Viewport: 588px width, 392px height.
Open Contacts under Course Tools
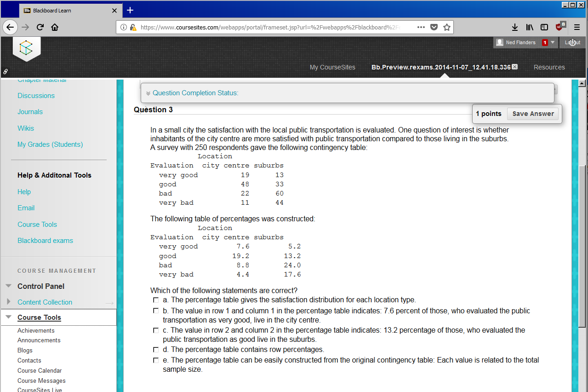tap(29, 361)
